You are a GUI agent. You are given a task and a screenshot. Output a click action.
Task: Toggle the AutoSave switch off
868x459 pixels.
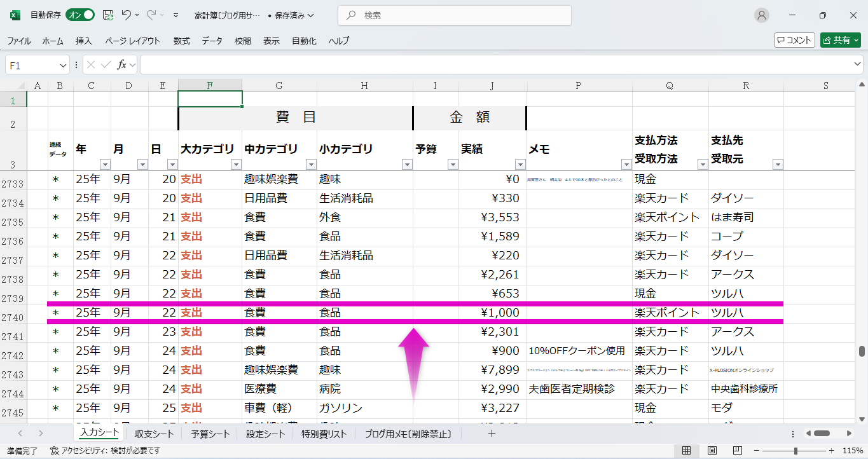point(80,15)
